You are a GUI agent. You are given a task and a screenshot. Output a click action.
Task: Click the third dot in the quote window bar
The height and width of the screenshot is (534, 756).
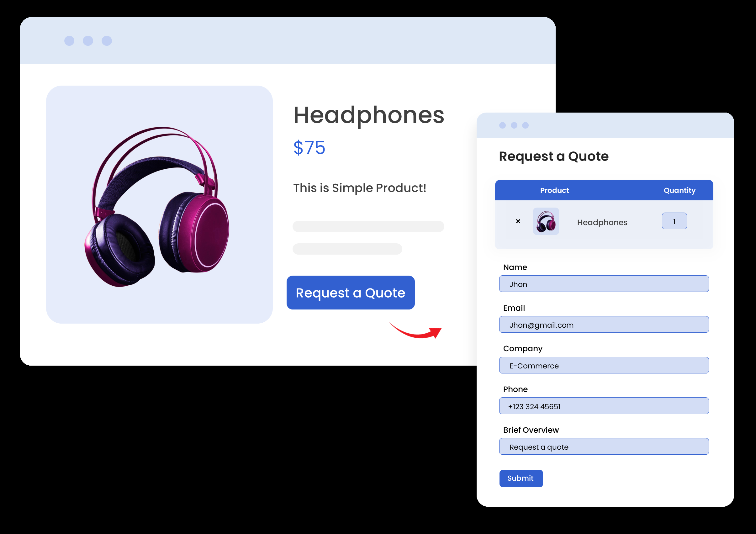click(x=525, y=125)
